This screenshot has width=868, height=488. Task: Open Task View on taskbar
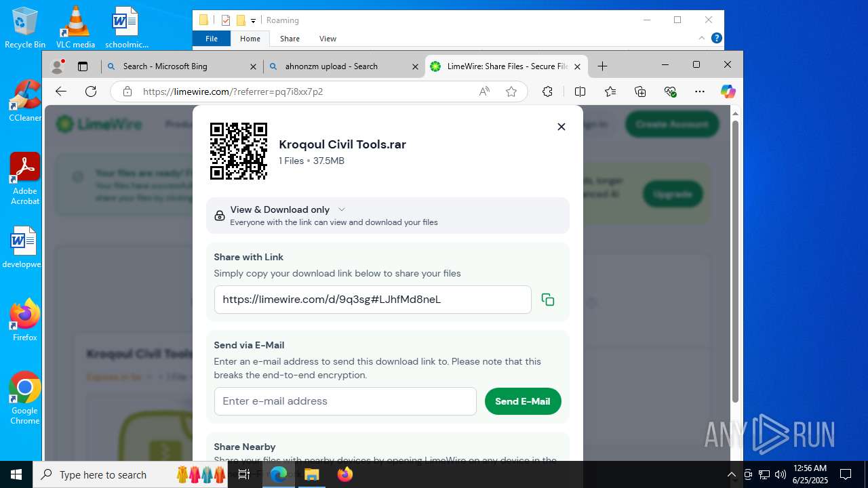point(245,474)
